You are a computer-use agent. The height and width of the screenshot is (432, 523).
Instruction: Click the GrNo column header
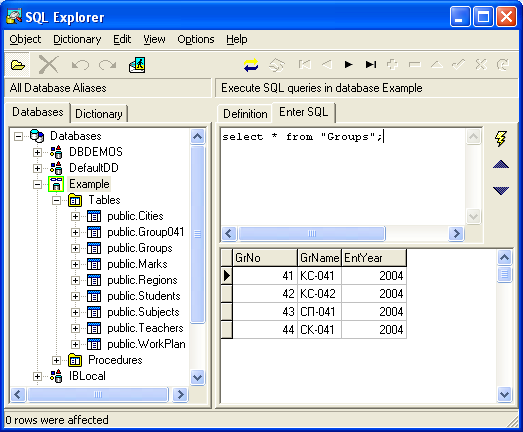tap(265, 258)
